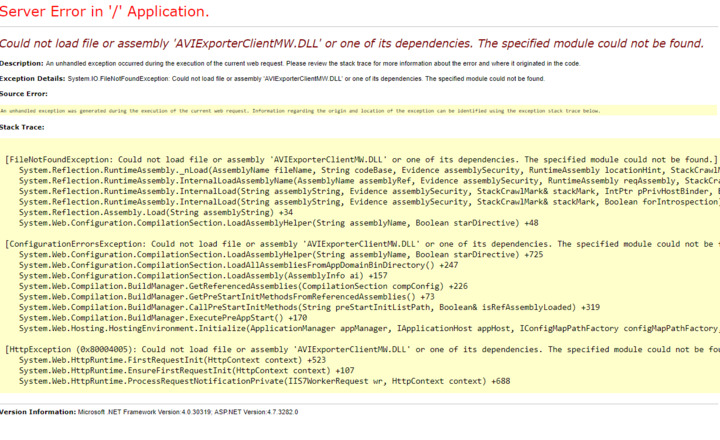The height and width of the screenshot is (440, 720).
Task: Click the 'Source Error:' label
Action: [25, 93]
